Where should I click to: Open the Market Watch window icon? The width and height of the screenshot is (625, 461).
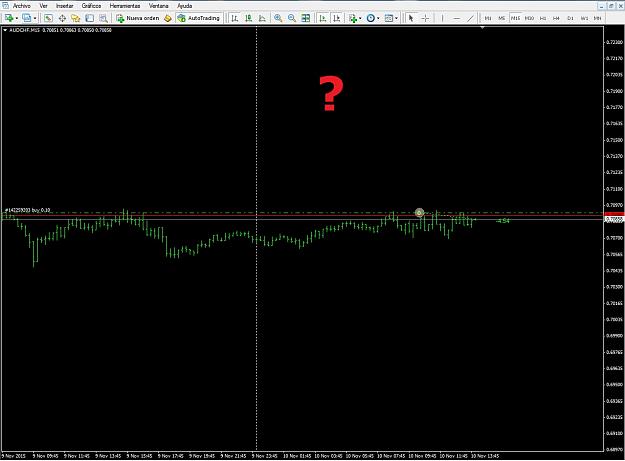click(48, 18)
